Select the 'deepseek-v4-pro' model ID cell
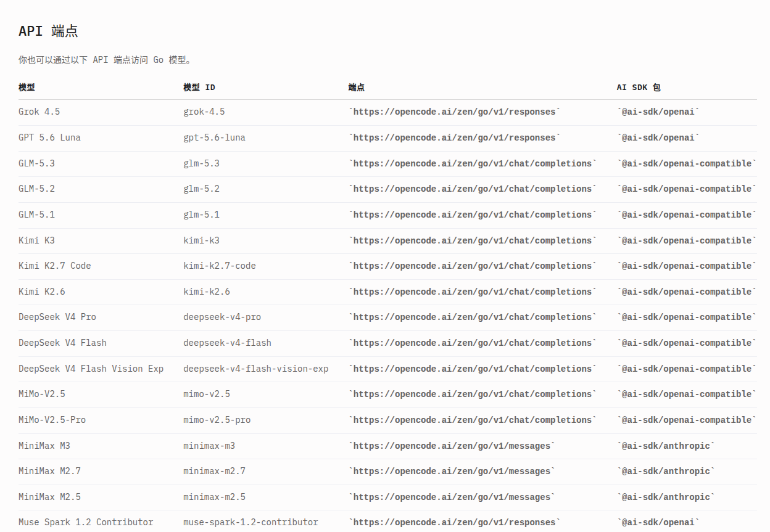 point(222,317)
